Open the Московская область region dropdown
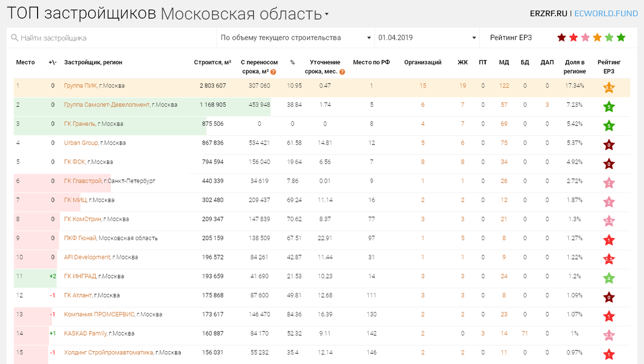Viewport: 644px width, 364px height. click(245, 13)
